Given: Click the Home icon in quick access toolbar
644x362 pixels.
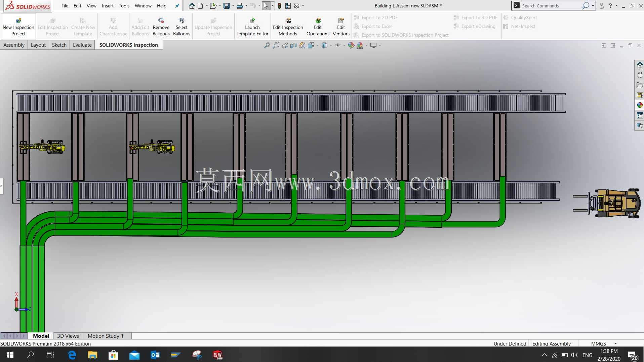Looking at the screenshot, I should (192, 6).
